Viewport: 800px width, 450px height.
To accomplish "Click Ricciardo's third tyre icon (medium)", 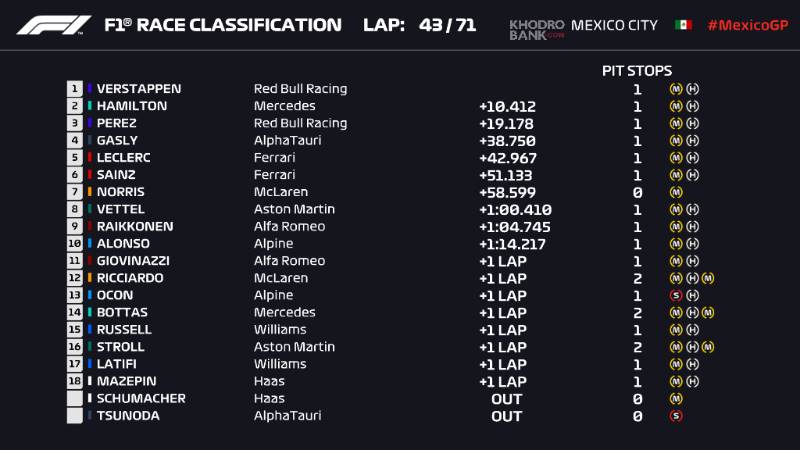I will [708, 278].
